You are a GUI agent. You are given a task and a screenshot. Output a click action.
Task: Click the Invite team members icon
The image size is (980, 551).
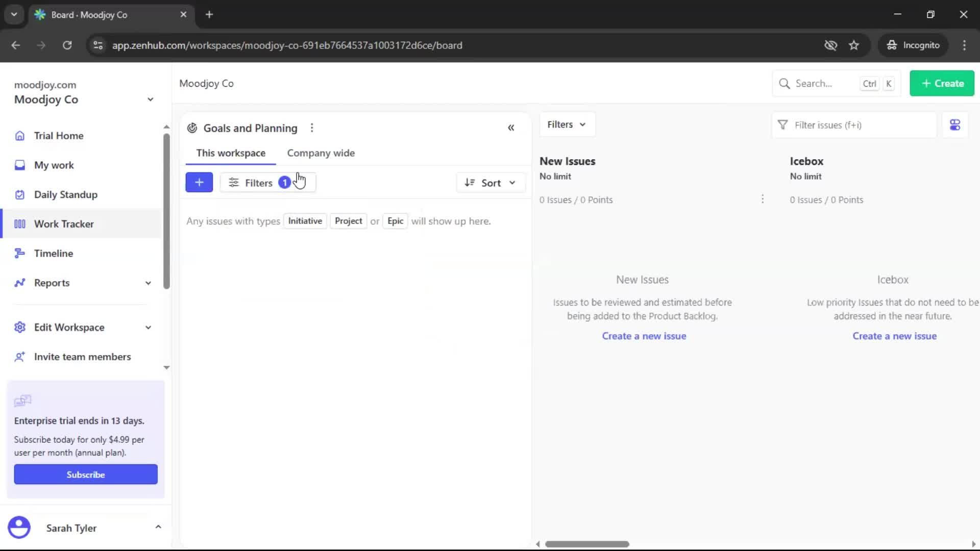click(19, 357)
